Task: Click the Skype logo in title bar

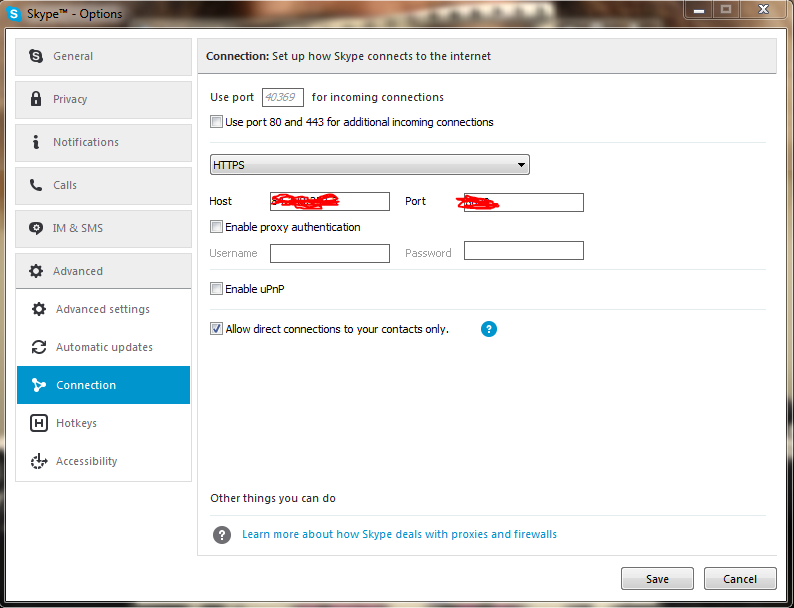Action: (x=14, y=14)
